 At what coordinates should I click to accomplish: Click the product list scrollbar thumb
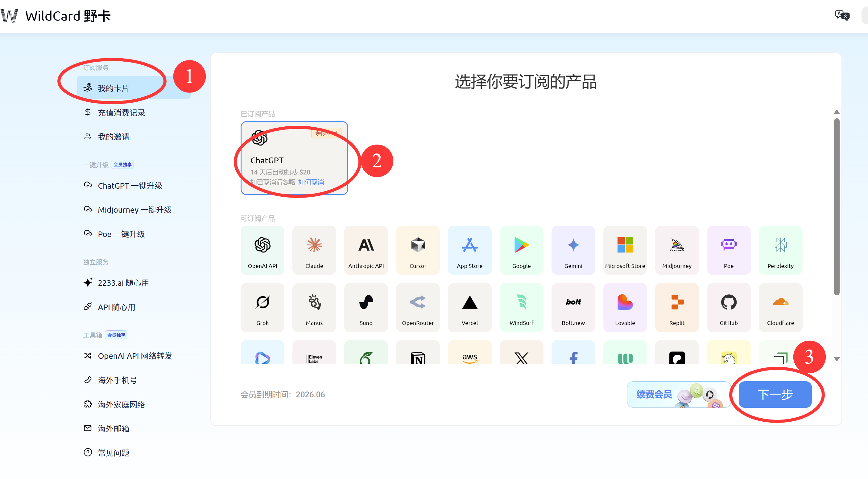pyautogui.click(x=837, y=206)
